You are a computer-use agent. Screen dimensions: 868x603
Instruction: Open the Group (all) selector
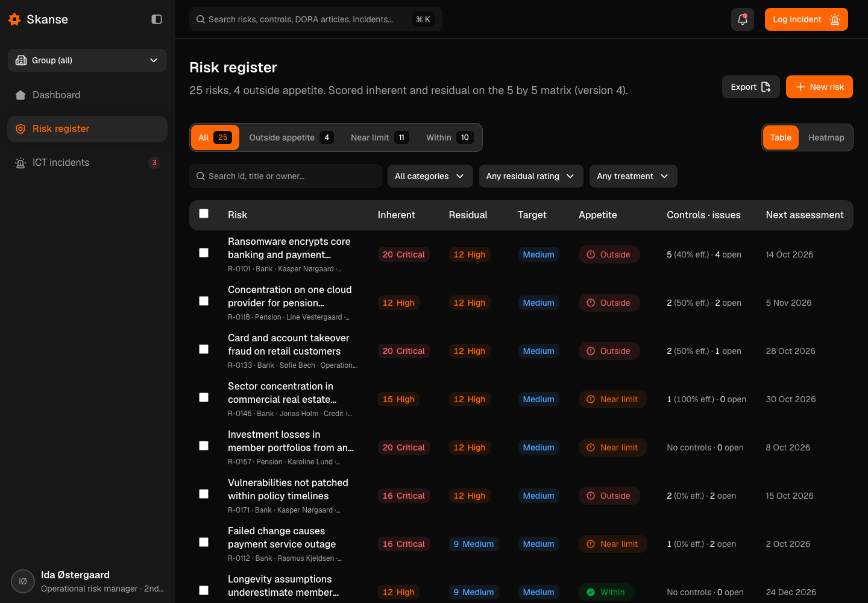coord(87,60)
